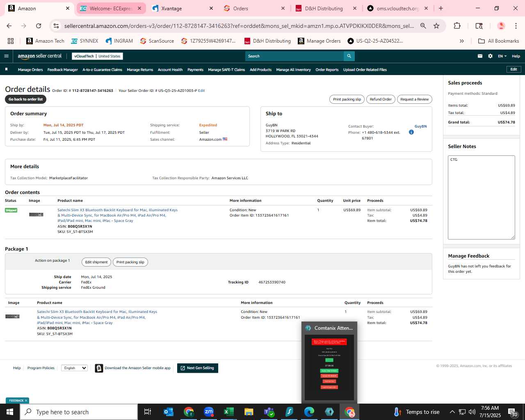Viewport: 525px width, 420px height.
Task: Open notification center icon
Action: [513, 412]
